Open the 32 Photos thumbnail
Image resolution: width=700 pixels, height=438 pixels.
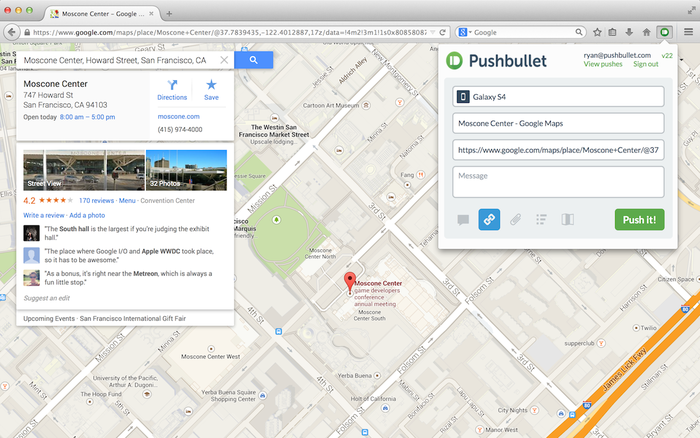[186, 170]
